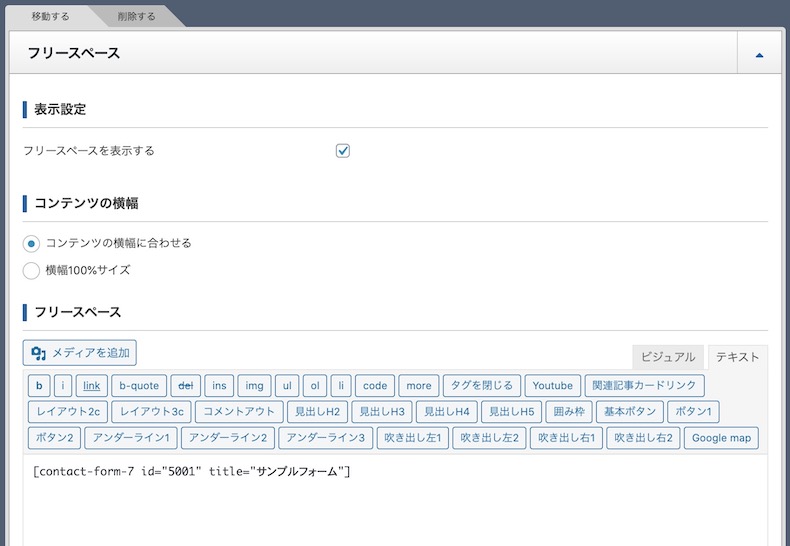The image size is (790, 546).
Task: Click the タグを閉じる button
Action: tap(482, 386)
